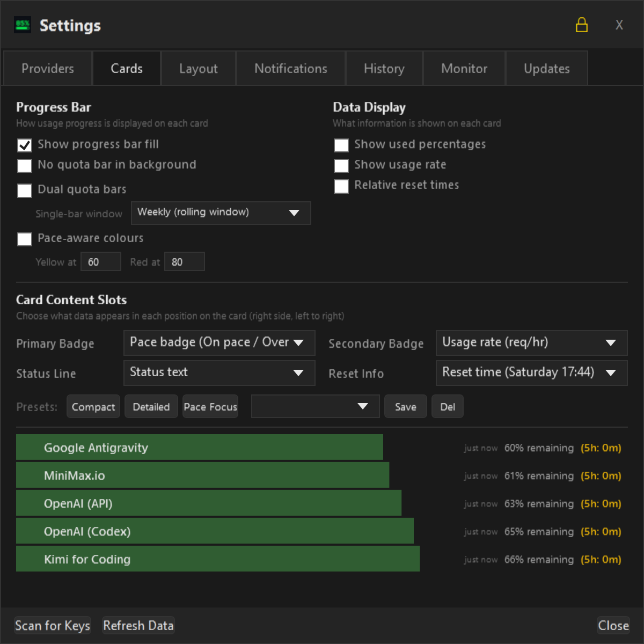Click the Data Display section heading

pyautogui.click(x=369, y=107)
